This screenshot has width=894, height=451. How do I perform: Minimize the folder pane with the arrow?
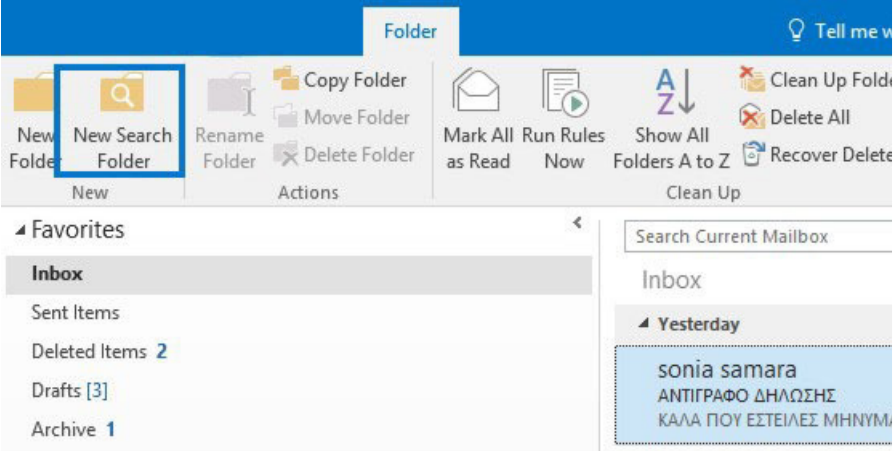(576, 222)
